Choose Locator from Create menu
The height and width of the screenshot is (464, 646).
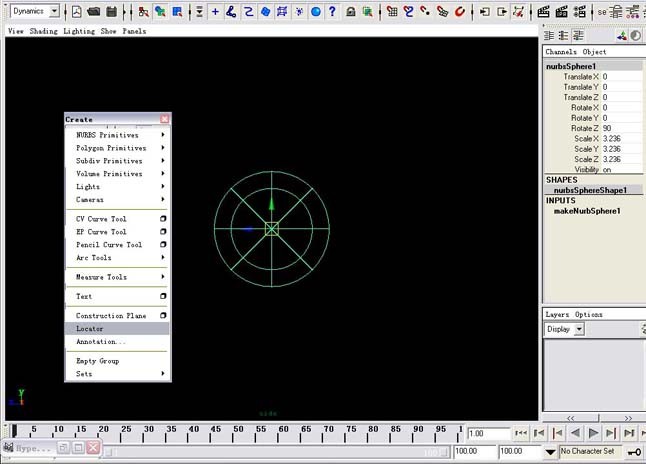click(117, 328)
